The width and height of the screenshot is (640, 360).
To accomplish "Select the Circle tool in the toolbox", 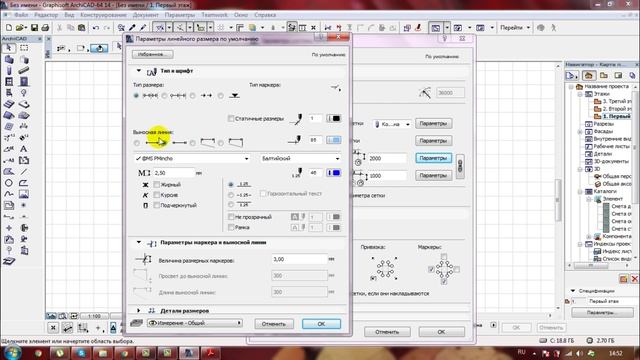I will pyautogui.click(x=9, y=183).
